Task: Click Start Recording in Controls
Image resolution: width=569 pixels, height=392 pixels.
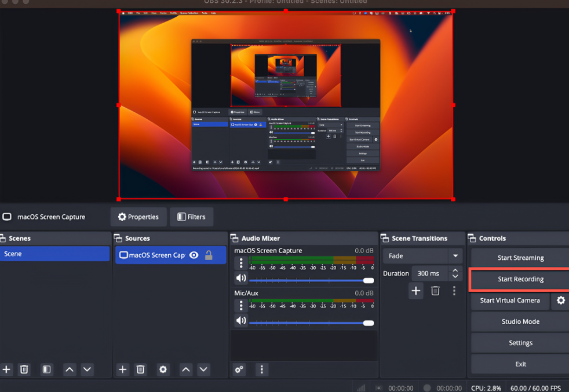Action: click(520, 279)
